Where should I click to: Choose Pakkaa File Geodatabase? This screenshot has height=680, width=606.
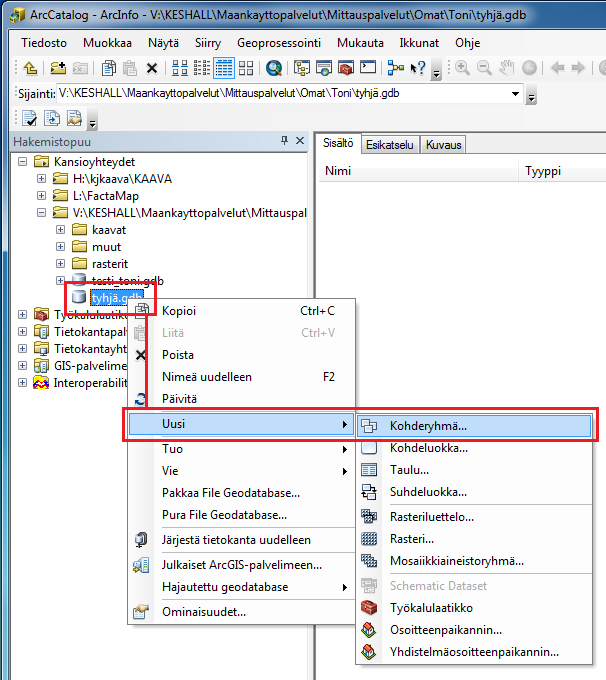point(241,494)
